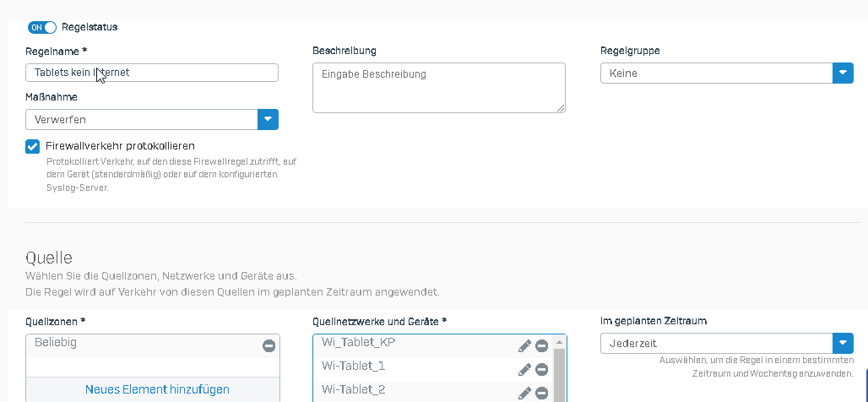Image resolution: width=868 pixels, height=402 pixels.
Task: Focus the Beschreibung text area
Action: point(438,87)
